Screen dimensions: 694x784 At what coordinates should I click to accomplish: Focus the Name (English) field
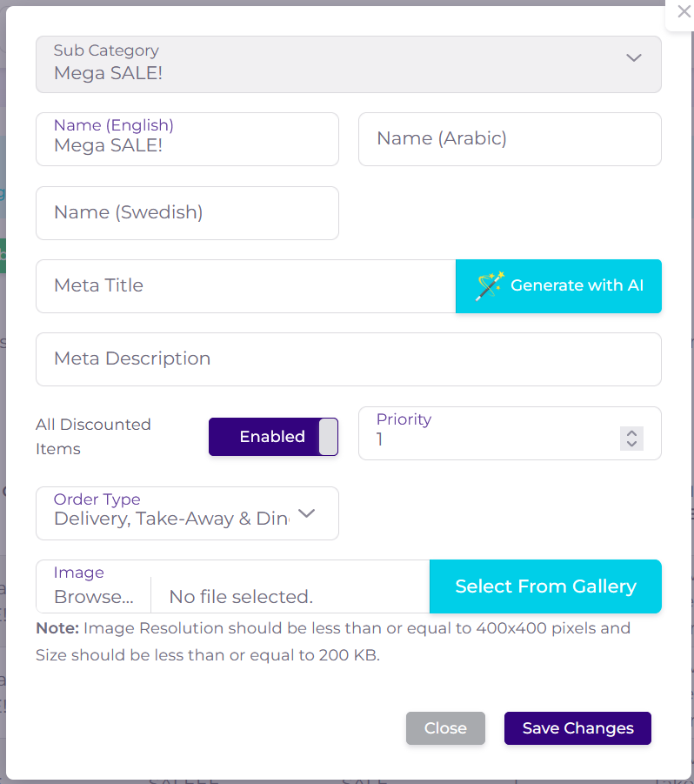(x=187, y=144)
